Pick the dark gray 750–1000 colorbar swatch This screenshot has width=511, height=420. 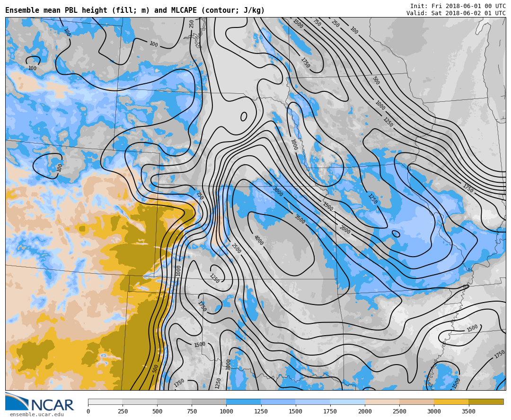point(209,402)
